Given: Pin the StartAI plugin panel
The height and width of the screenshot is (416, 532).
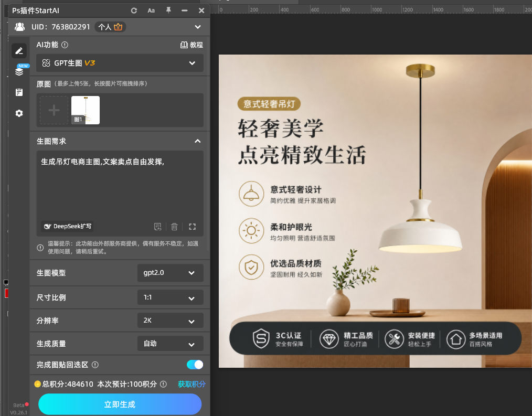Looking at the screenshot, I should (x=168, y=10).
